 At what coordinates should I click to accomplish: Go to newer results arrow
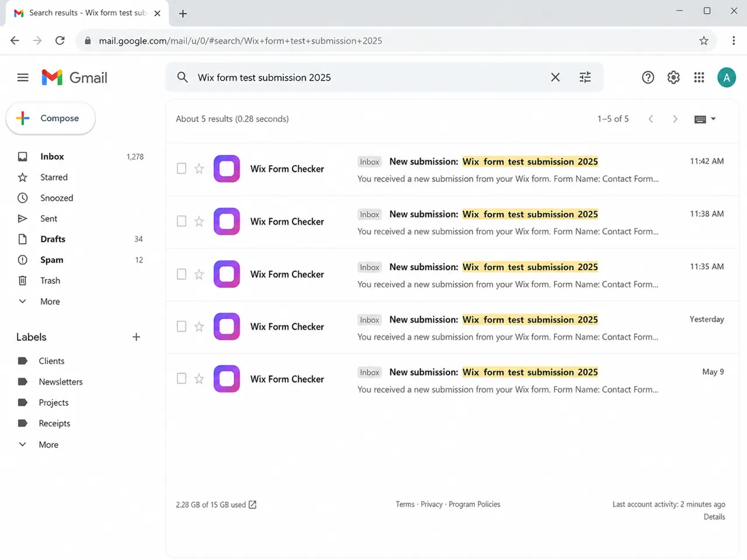(x=651, y=119)
